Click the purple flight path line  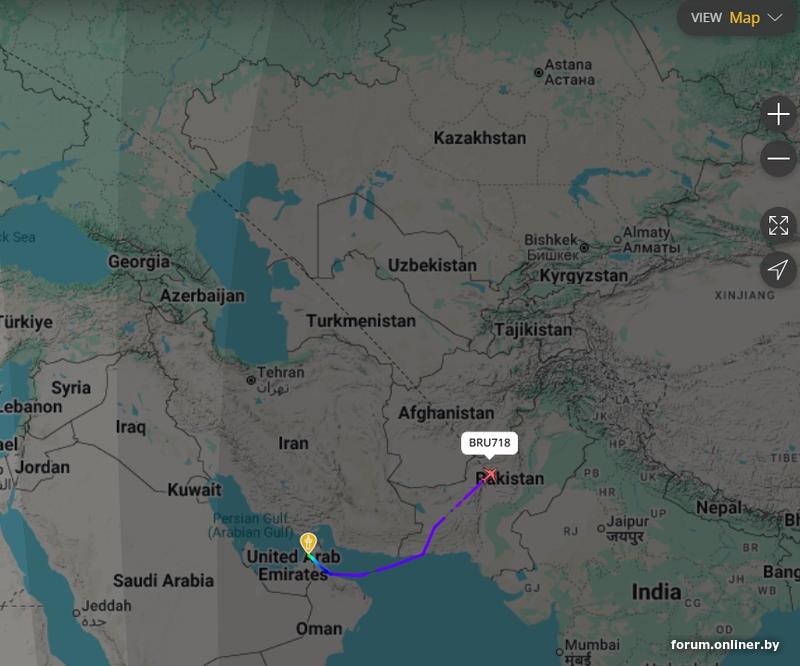[x=393, y=565]
